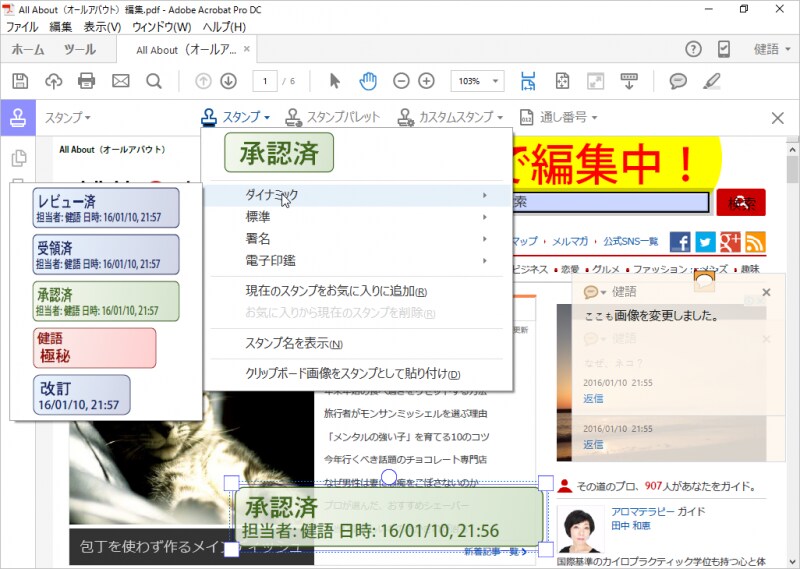Go to next page arrow

(229, 81)
